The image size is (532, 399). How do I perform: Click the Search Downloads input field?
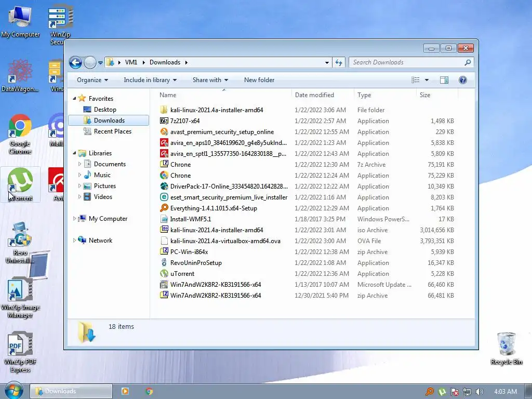pyautogui.click(x=407, y=62)
